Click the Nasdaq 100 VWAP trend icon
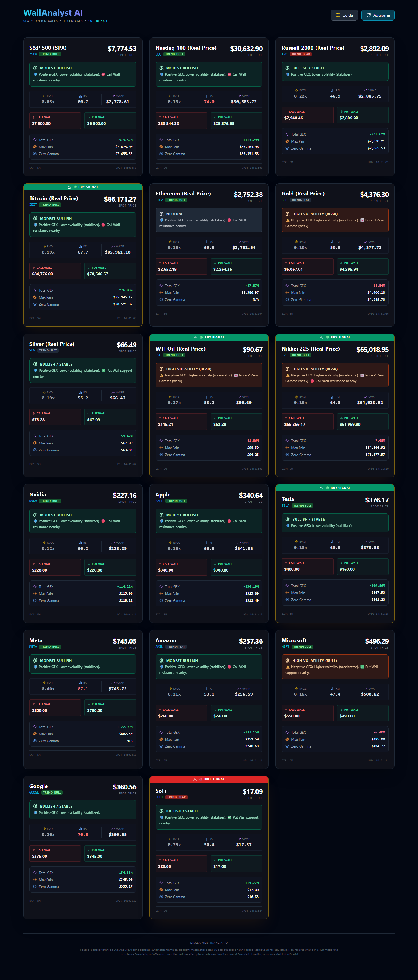The image size is (418, 980). [239, 96]
